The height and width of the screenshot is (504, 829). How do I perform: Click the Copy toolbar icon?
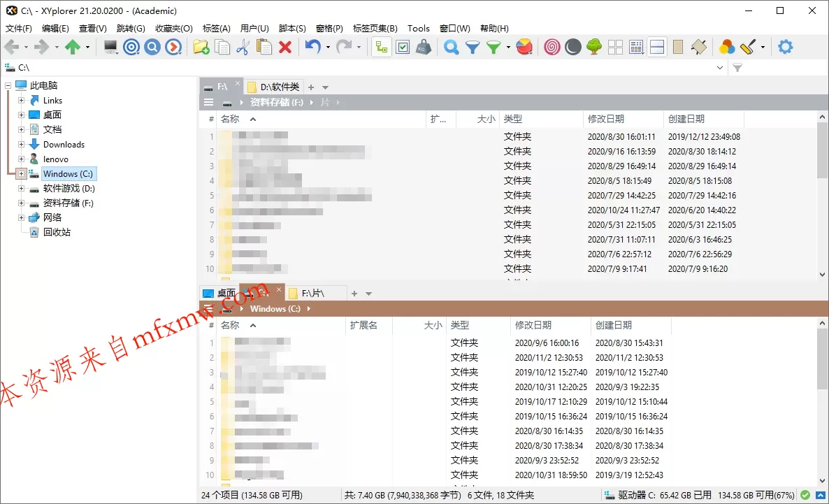point(222,47)
